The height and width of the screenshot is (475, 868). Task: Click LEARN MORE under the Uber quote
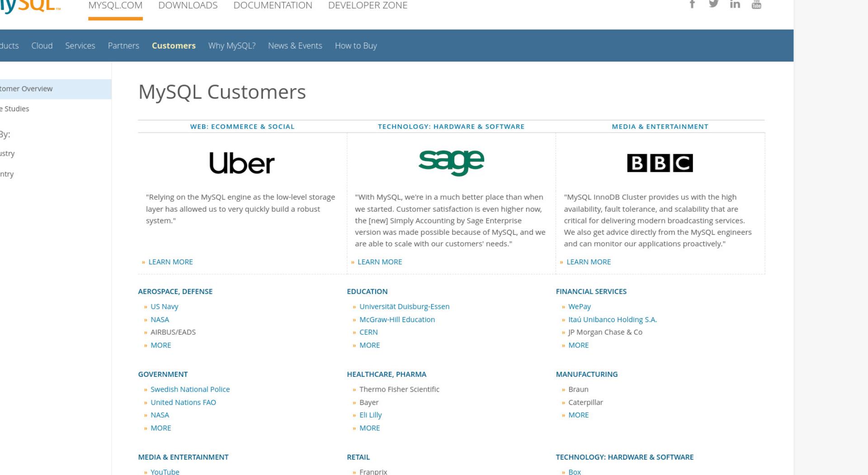[170, 262]
